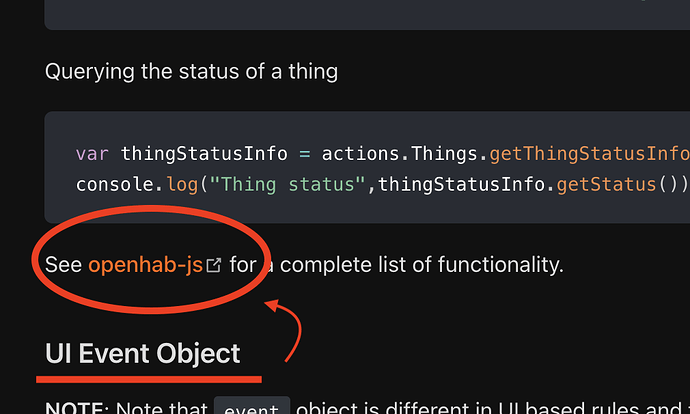Click the bold NOTE label
The height and width of the screenshot is (414, 690).
[x=77, y=407]
